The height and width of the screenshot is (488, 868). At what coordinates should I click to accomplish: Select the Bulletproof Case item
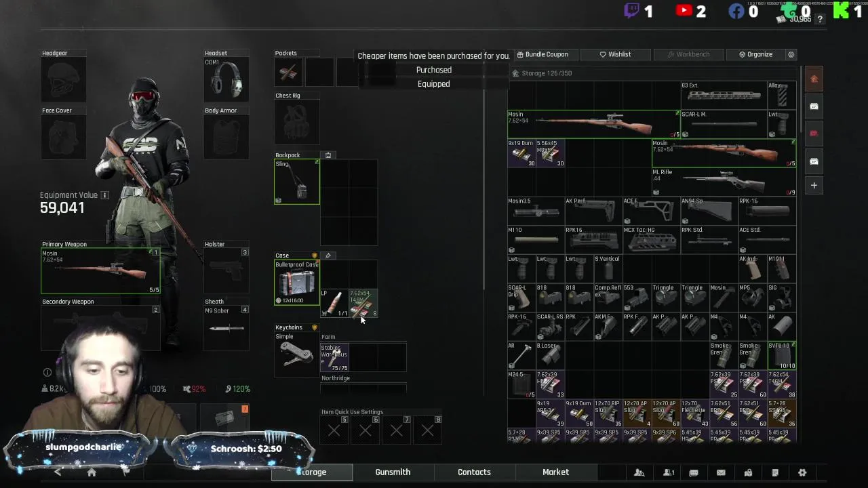click(x=296, y=282)
